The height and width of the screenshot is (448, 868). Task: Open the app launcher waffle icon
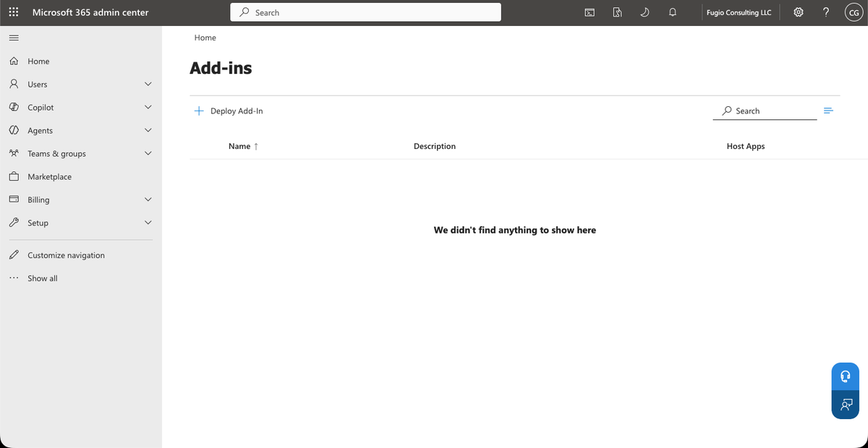(x=14, y=12)
